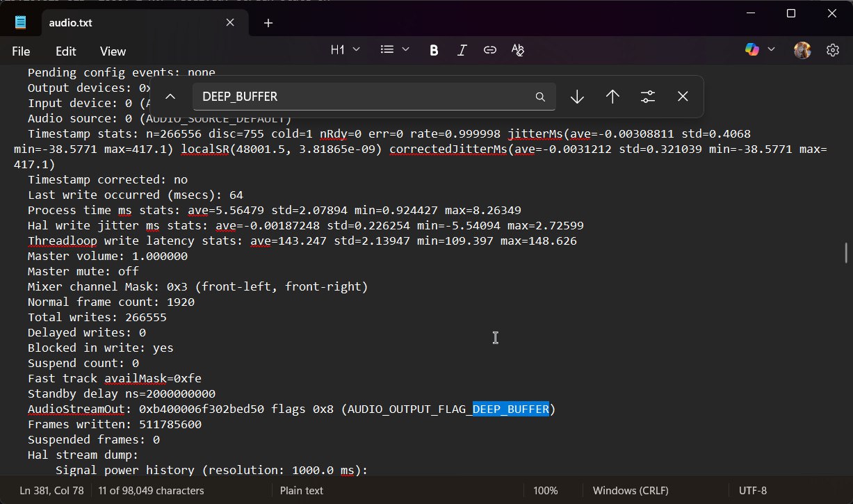853x504 pixels.
Task: Click the text 'Suspended frames: 0'
Action: 94,439
